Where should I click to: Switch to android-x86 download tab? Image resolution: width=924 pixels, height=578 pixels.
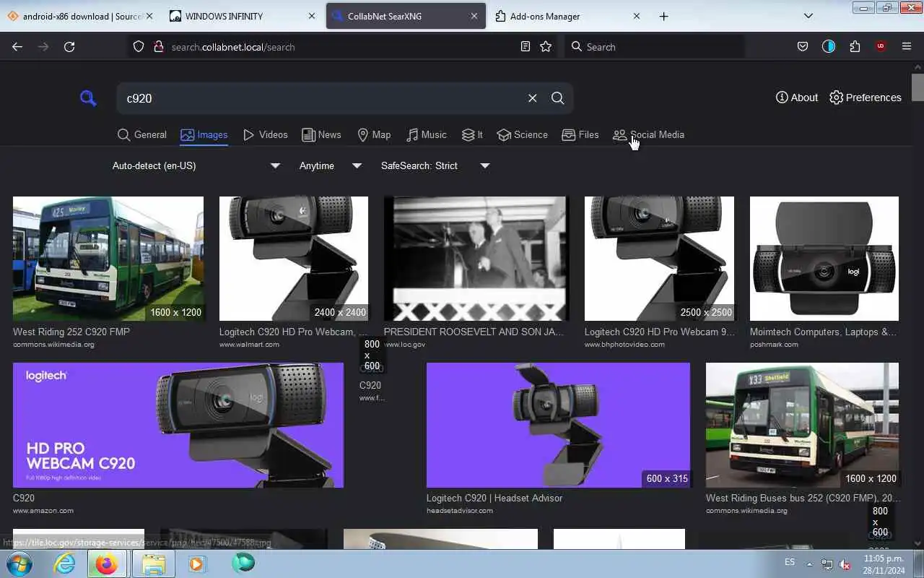coord(81,16)
